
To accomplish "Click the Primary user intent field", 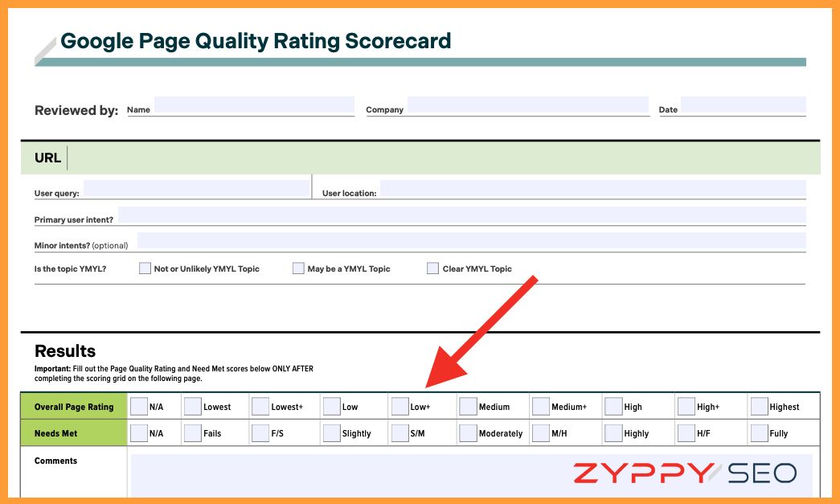I will coord(461,215).
